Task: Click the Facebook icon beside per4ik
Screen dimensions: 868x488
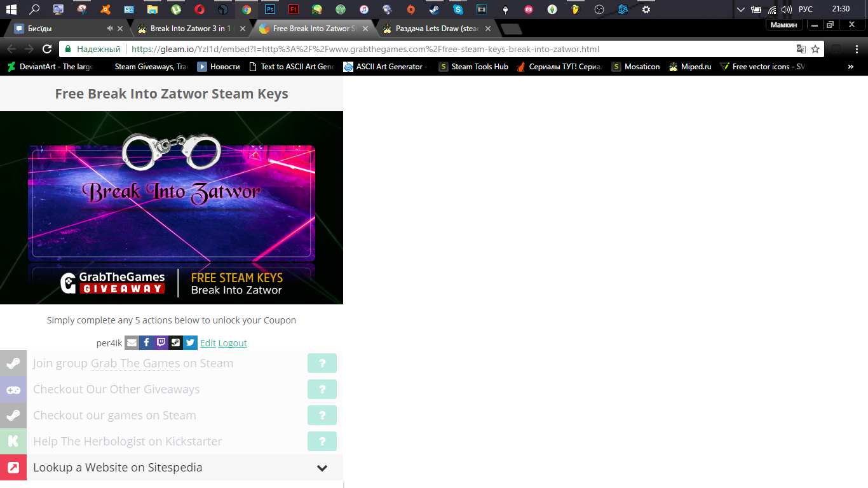Action: click(146, 342)
